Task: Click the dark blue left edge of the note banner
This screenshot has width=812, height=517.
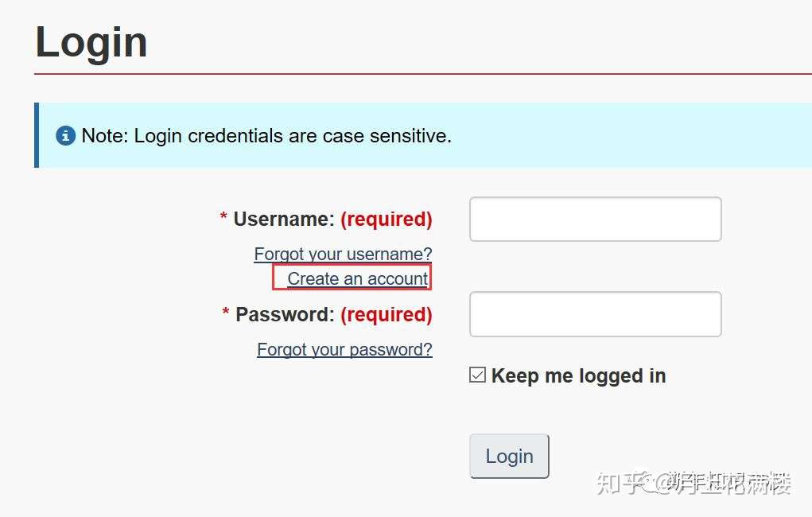Action: click(37, 135)
